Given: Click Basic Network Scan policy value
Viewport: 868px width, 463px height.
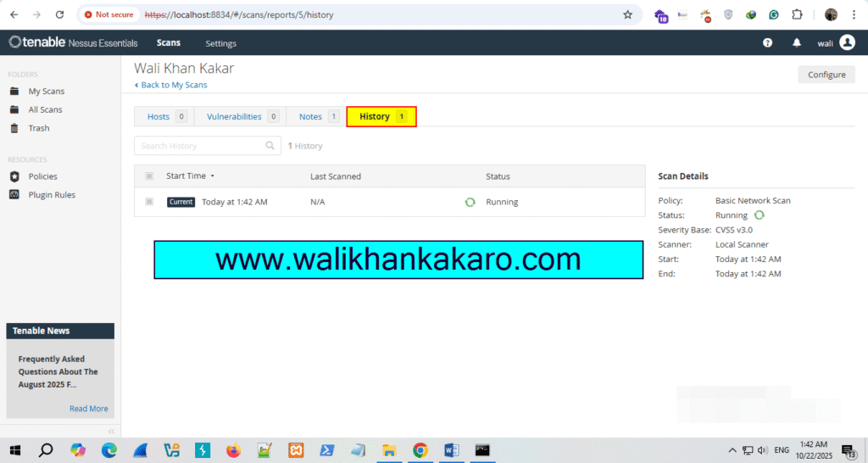Looking at the screenshot, I should pos(753,200).
